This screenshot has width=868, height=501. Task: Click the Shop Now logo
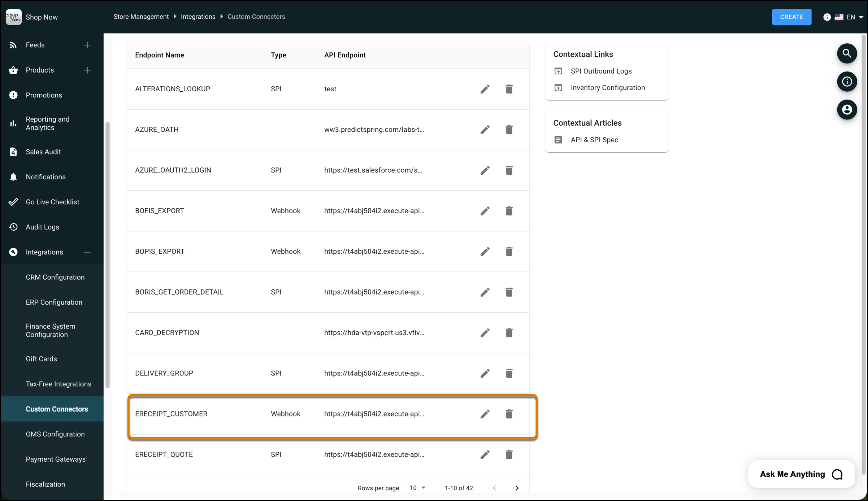pyautogui.click(x=14, y=17)
